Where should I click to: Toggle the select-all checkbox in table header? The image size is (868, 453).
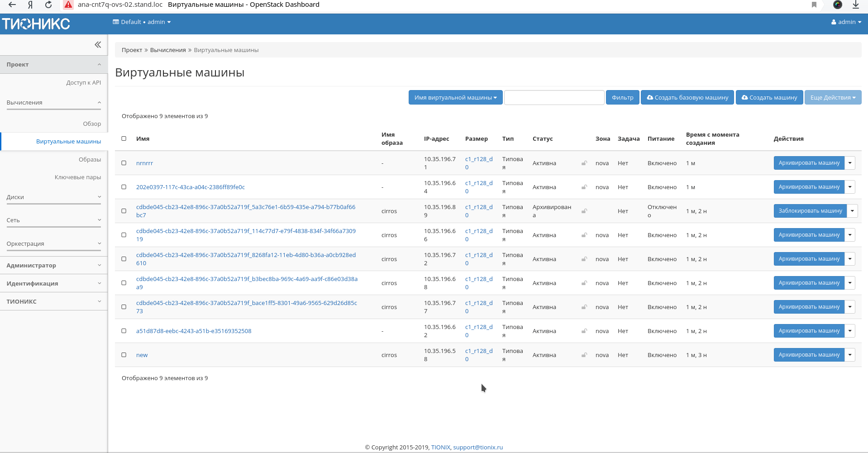[124, 138]
